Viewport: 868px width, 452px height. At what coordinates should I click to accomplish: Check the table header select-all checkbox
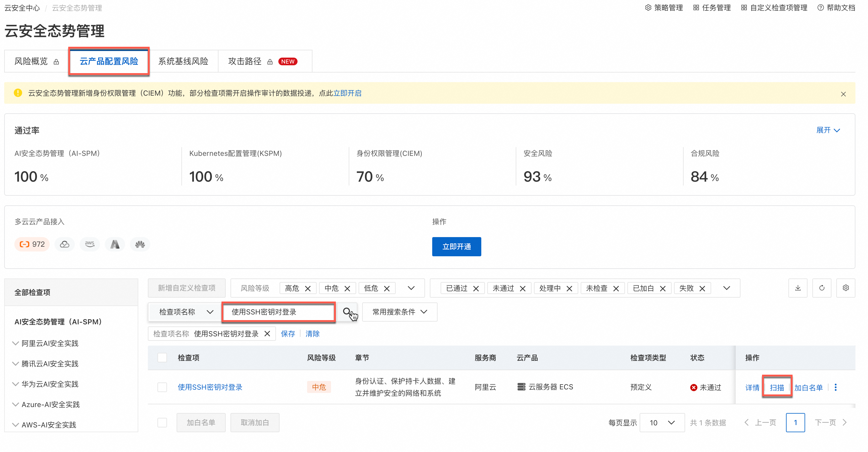pyautogui.click(x=162, y=358)
